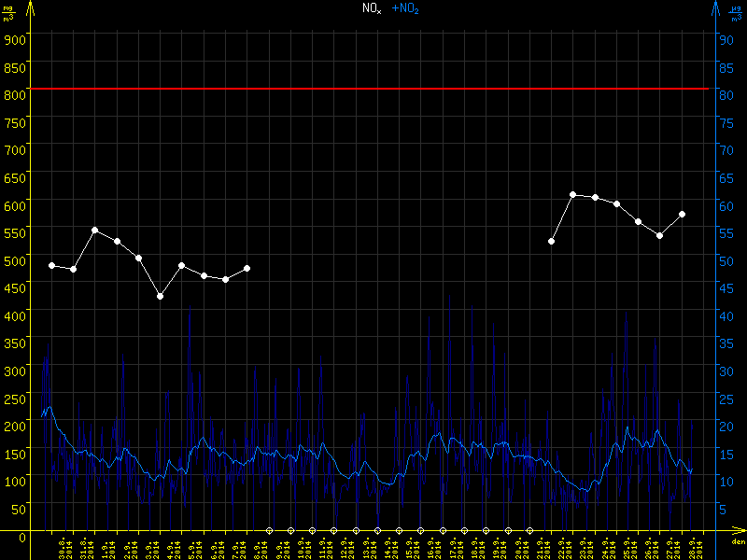Viewport: 747px width, 560px height.
Task: Click the last white point of right series
Action: (x=683, y=215)
